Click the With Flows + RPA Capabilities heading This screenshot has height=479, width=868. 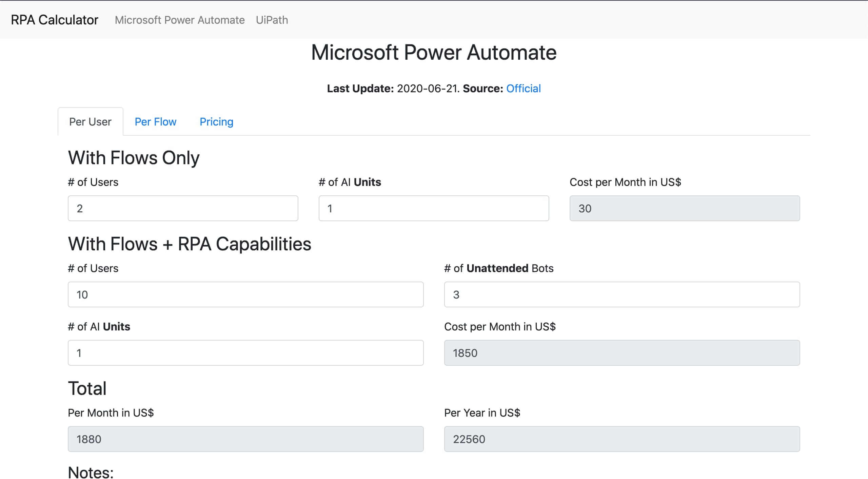coord(190,244)
